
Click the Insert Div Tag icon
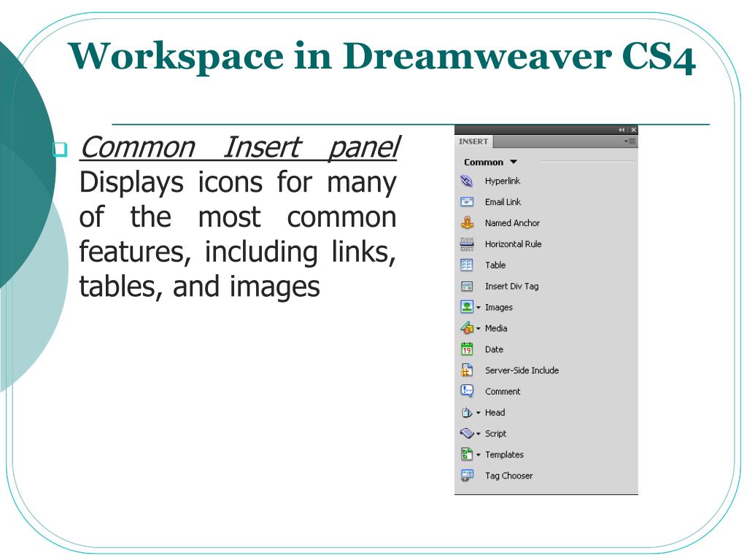[x=467, y=286]
